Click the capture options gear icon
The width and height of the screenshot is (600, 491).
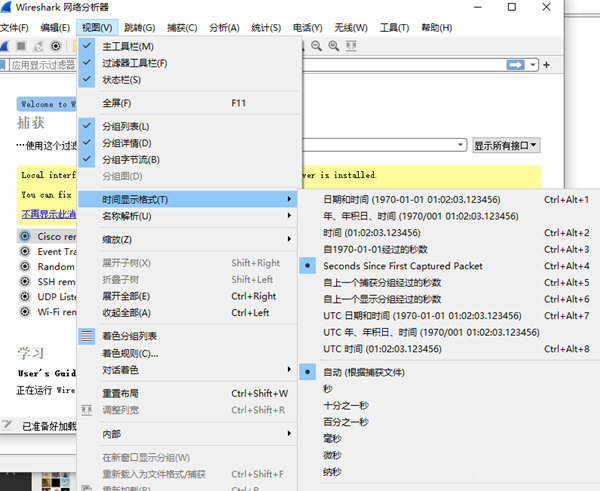point(56,46)
